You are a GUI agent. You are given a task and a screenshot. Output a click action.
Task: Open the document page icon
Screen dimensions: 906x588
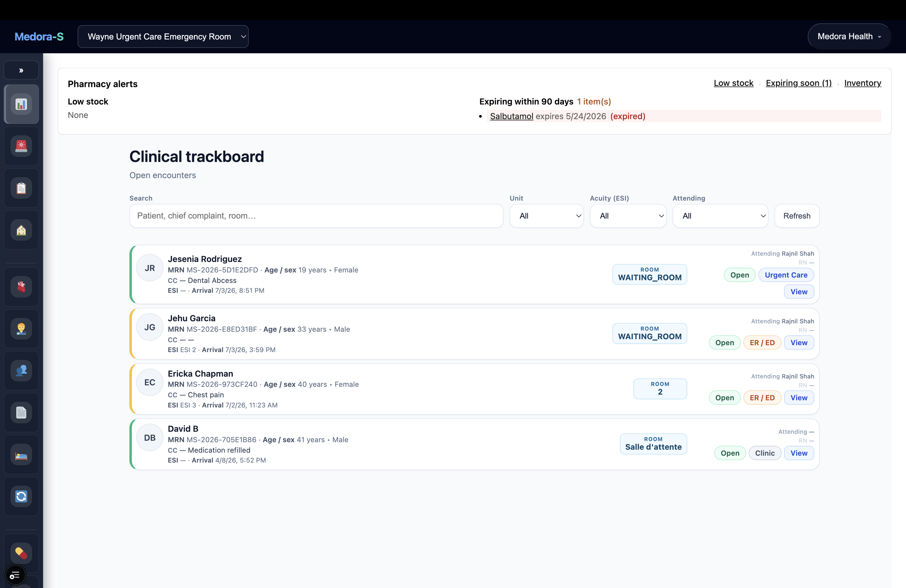[x=21, y=412]
